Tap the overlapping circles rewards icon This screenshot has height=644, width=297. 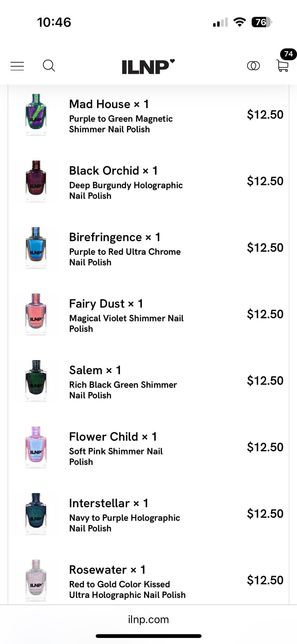pos(253,66)
